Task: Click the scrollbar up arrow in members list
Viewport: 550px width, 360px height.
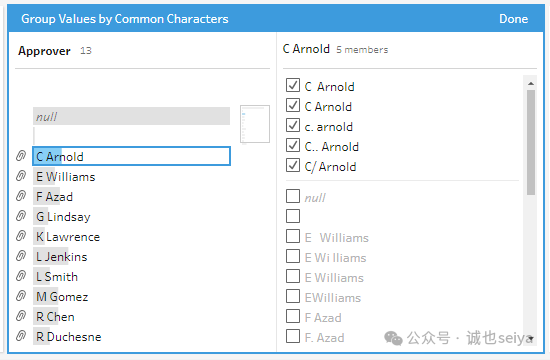Action: point(531,84)
